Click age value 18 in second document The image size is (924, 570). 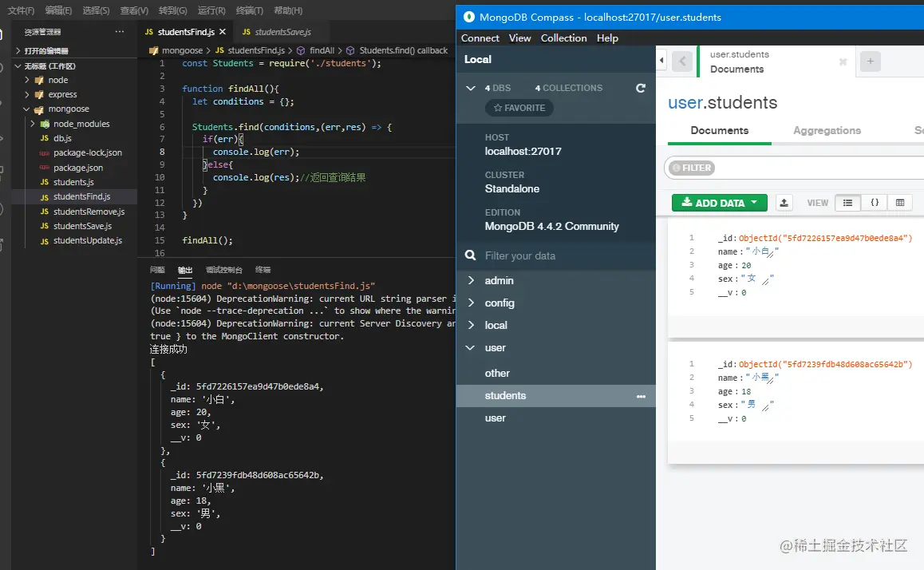pyautogui.click(x=746, y=391)
